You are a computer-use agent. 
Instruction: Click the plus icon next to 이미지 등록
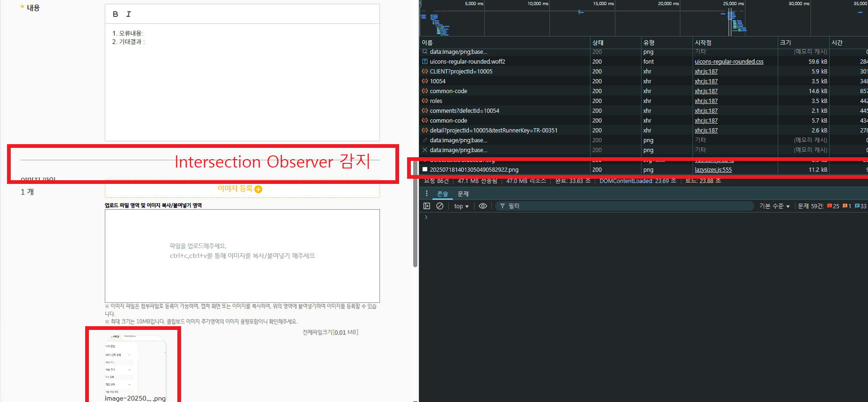pyautogui.click(x=258, y=189)
